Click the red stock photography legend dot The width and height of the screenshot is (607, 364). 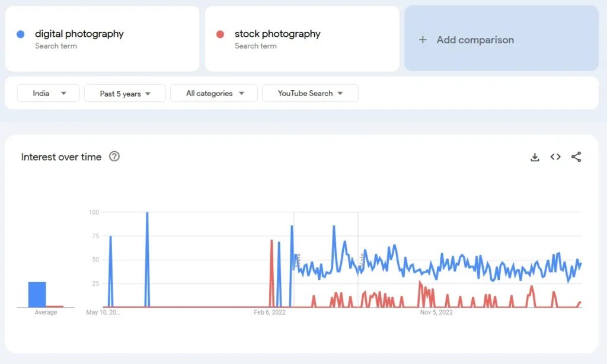(x=220, y=34)
